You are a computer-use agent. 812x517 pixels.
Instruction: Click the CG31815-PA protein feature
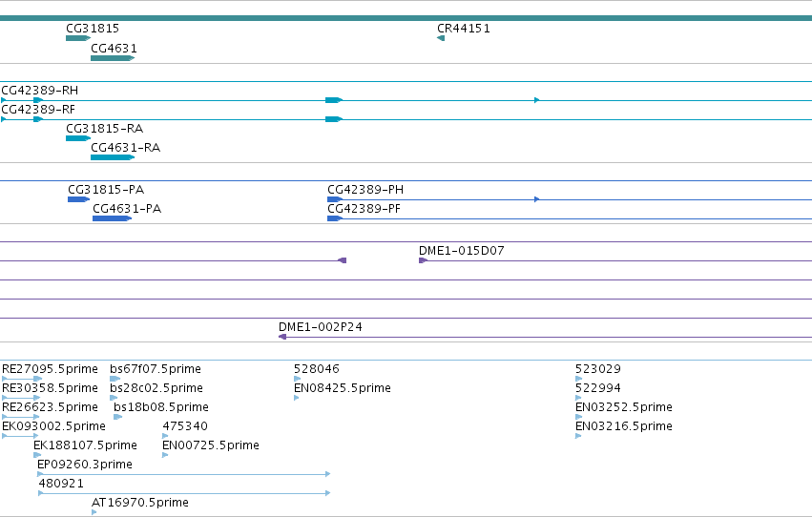[x=78, y=199]
